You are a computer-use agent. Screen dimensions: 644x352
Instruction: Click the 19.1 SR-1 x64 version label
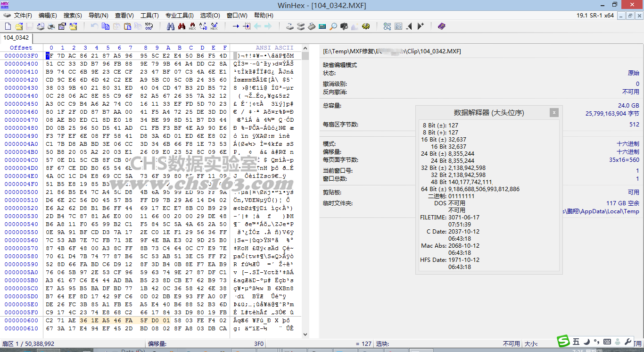click(595, 16)
